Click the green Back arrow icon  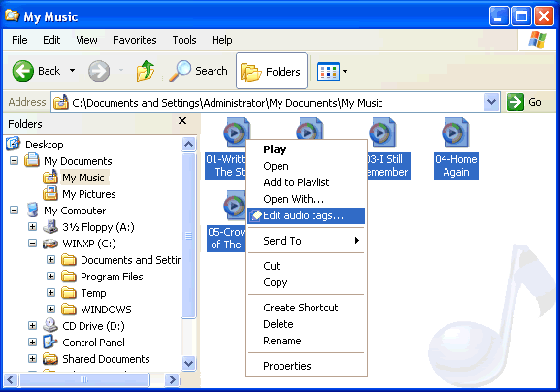[23, 71]
